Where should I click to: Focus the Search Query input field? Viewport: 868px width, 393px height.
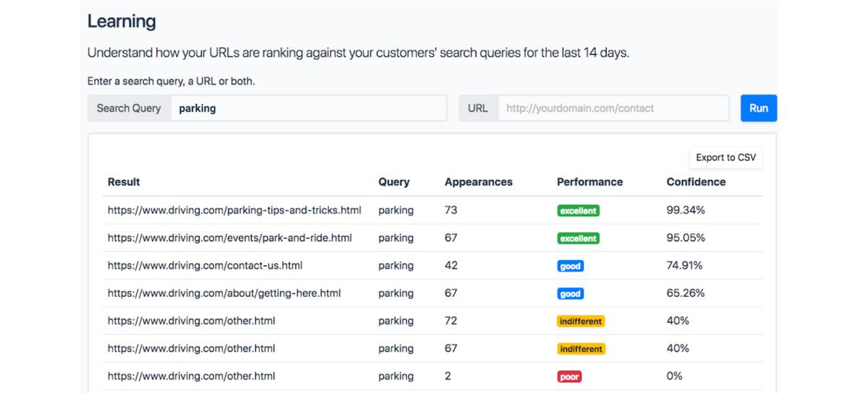click(x=309, y=108)
